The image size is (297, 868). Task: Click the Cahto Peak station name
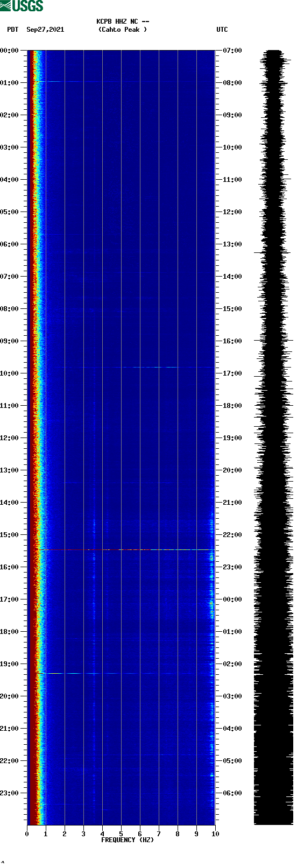point(123,30)
